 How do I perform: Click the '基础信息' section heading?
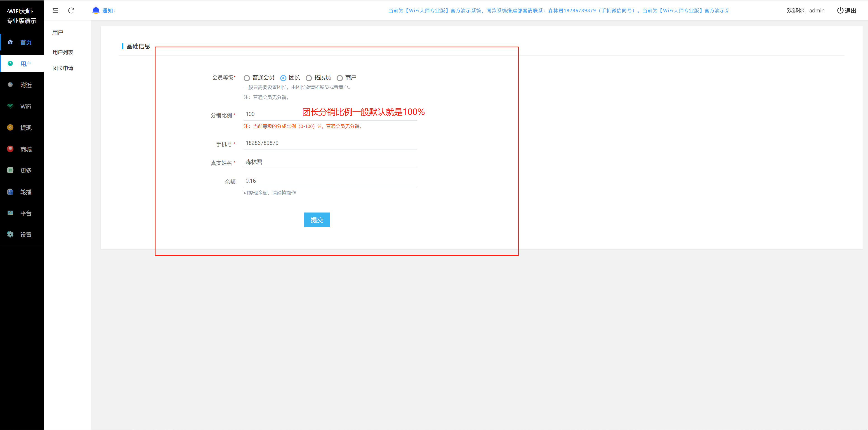(x=138, y=46)
